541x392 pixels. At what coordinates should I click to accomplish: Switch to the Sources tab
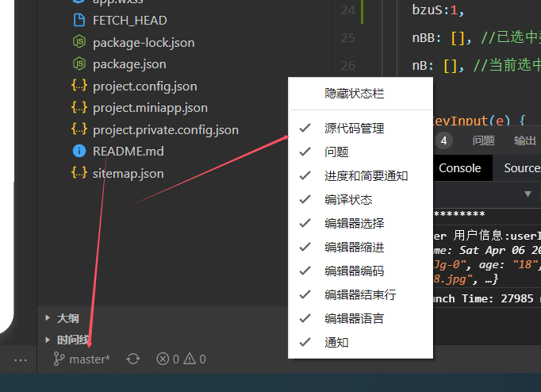(x=522, y=168)
